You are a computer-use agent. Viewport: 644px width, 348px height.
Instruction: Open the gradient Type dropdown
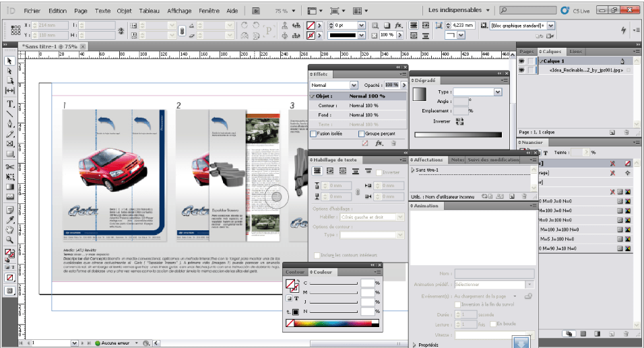pos(498,92)
